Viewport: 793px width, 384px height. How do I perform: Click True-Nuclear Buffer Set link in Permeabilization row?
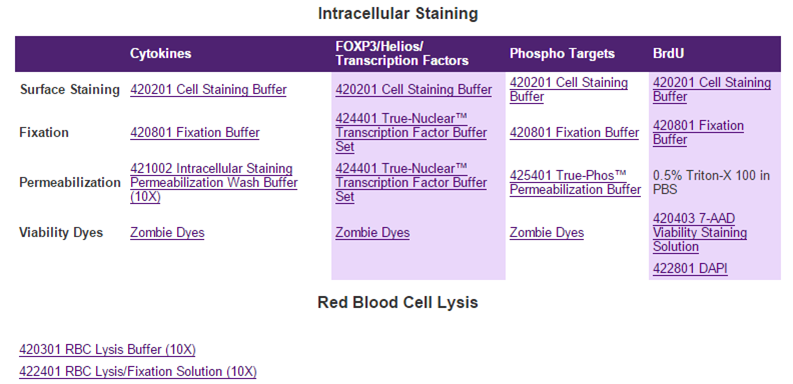coord(411,183)
